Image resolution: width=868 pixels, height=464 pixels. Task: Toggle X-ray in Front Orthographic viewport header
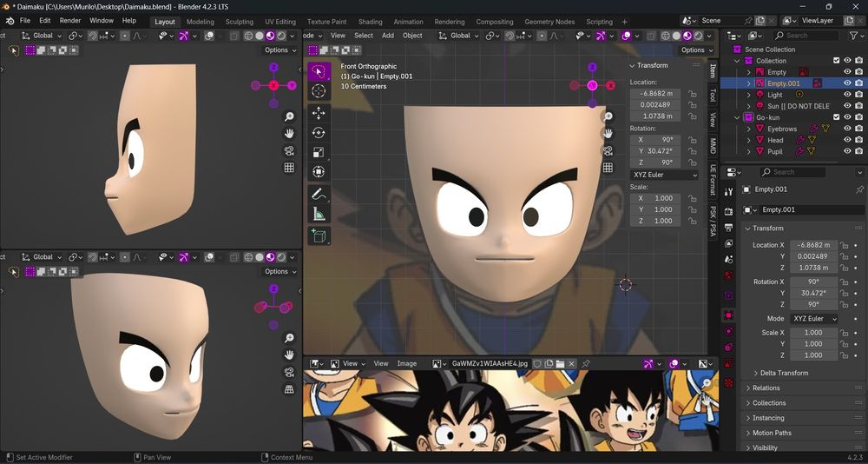[652, 36]
